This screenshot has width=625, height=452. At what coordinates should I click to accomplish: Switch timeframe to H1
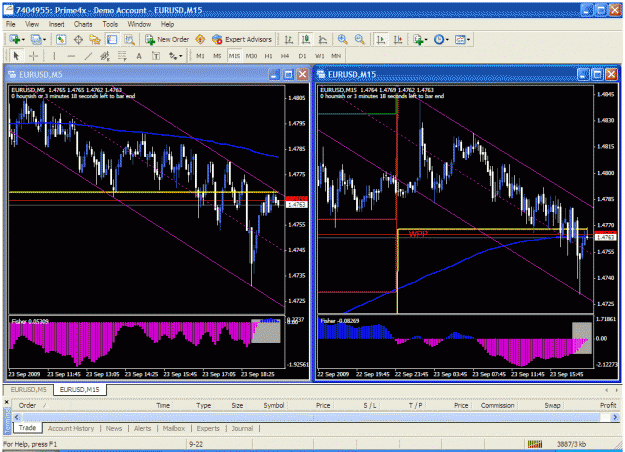coord(268,56)
